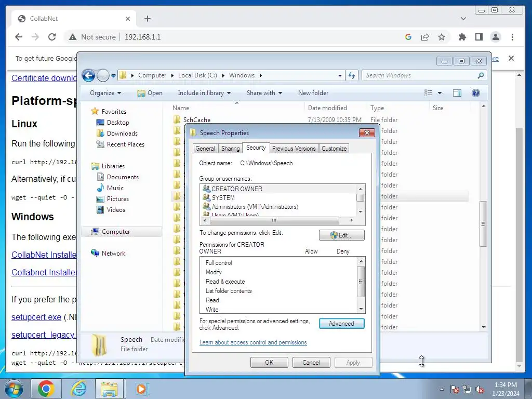Click the Search Windows input field

[x=420, y=75]
